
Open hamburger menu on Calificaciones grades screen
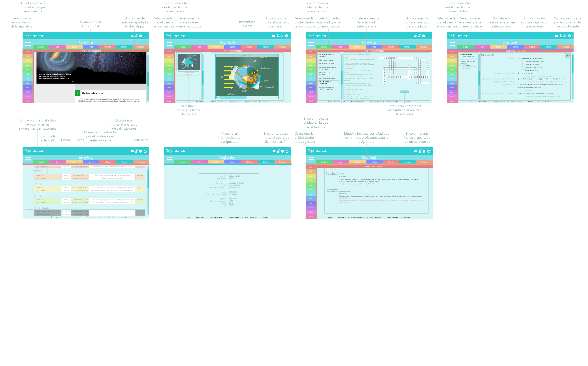[28, 159]
